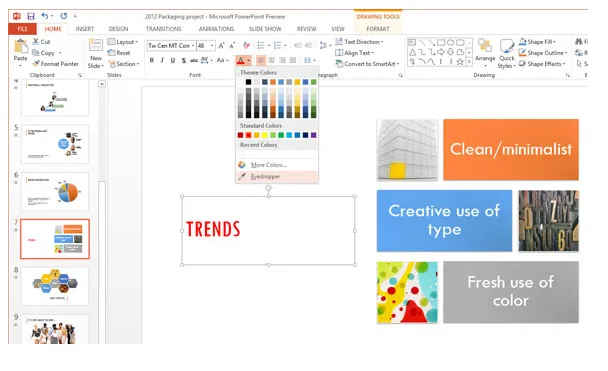The height and width of the screenshot is (371, 608).
Task: Click the TRENDS text box on slide
Action: [x=268, y=230]
